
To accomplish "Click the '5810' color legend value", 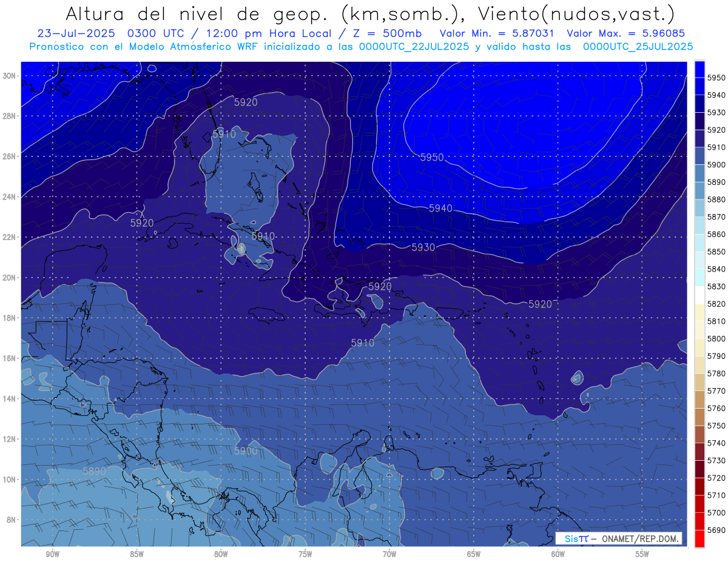I will point(716,321).
